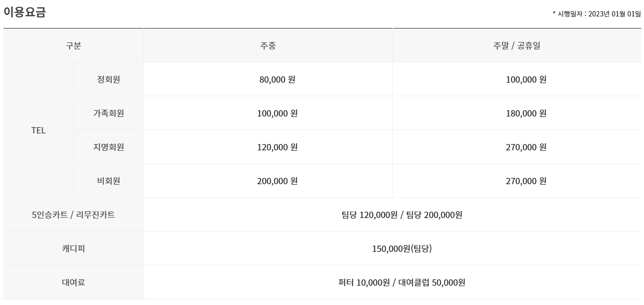Select 지명회원 weekday price 120,000 원
Viewport: 644px width, 305px height.
(277, 147)
